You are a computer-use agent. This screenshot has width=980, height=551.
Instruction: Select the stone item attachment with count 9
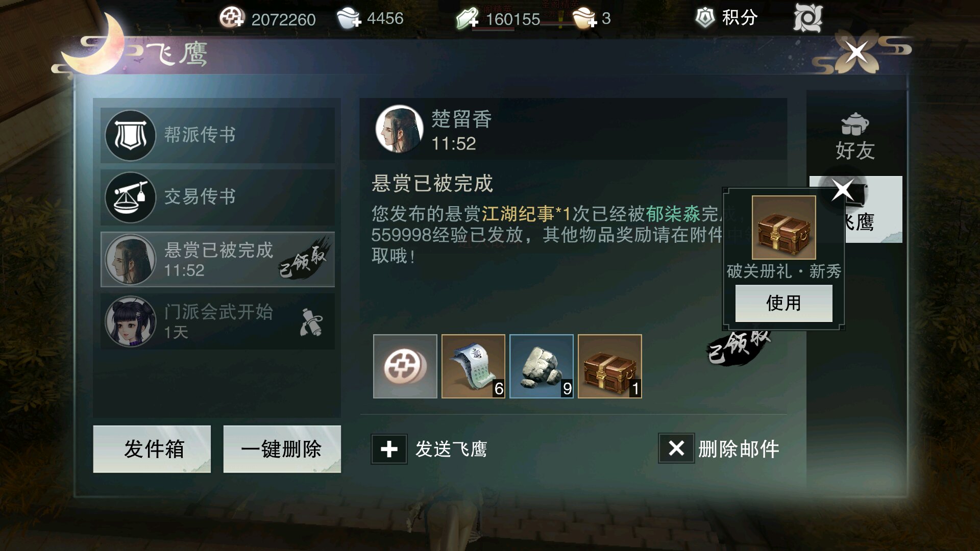(542, 366)
